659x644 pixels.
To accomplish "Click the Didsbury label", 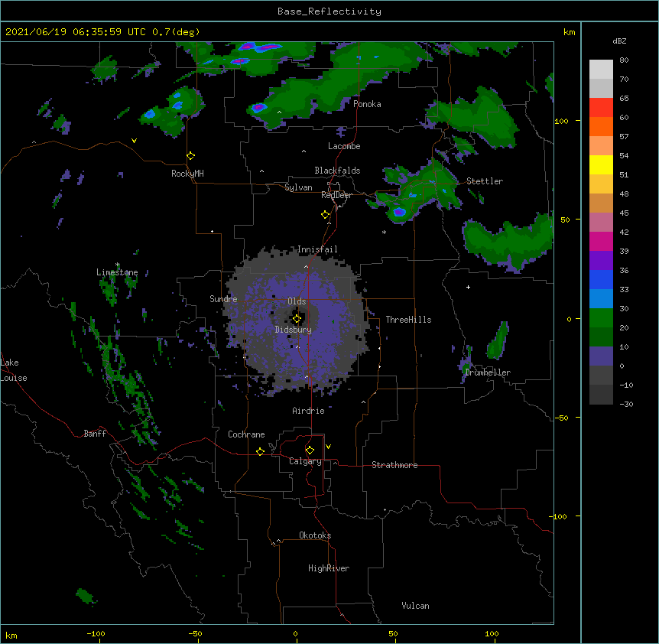I will [294, 330].
